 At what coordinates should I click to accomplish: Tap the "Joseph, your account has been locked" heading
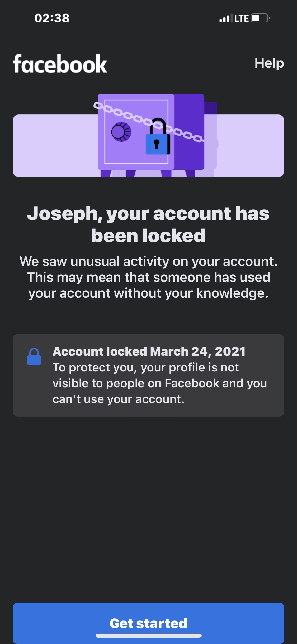pyautogui.click(x=148, y=224)
